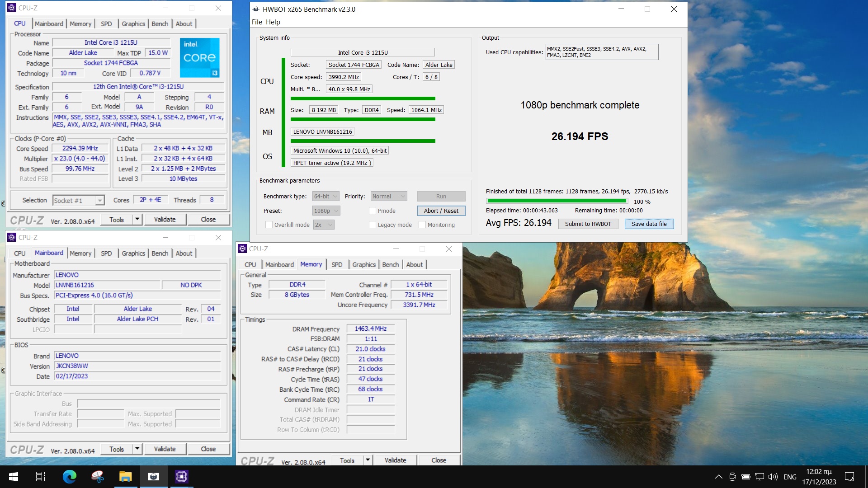Switch to the HWBOT x265 taskbar app
The width and height of the screenshot is (868, 488).
coord(153,477)
